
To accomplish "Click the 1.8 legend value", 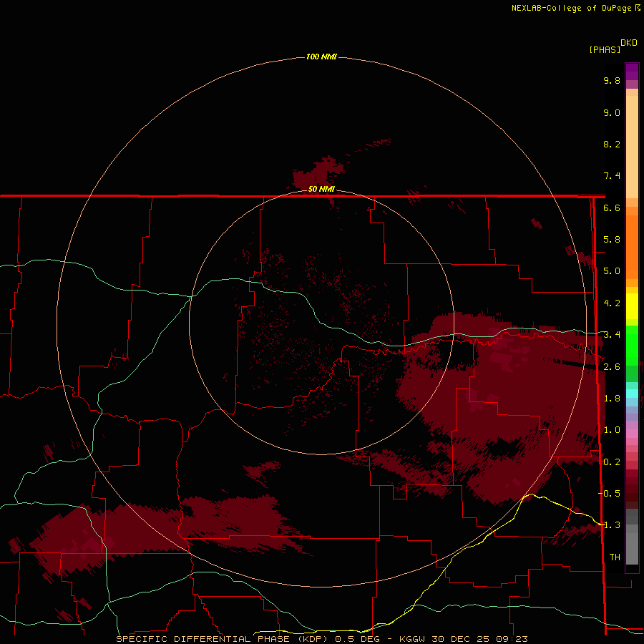I will [x=612, y=399].
